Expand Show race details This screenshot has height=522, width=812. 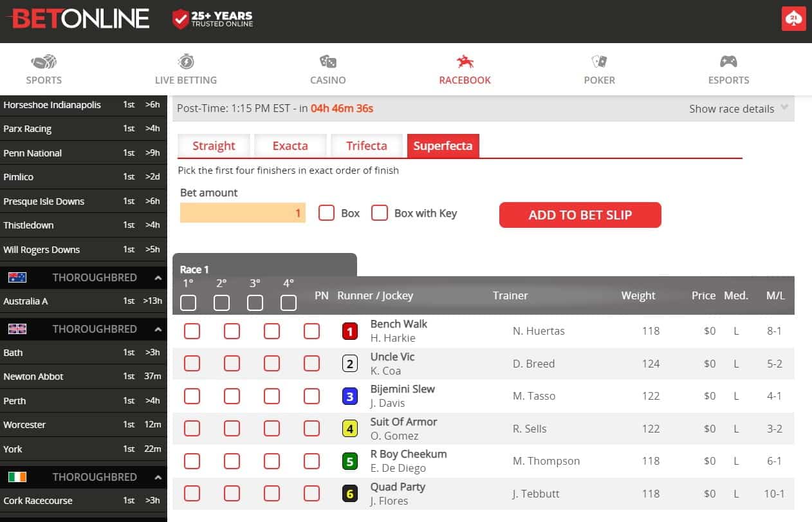pyautogui.click(x=739, y=109)
